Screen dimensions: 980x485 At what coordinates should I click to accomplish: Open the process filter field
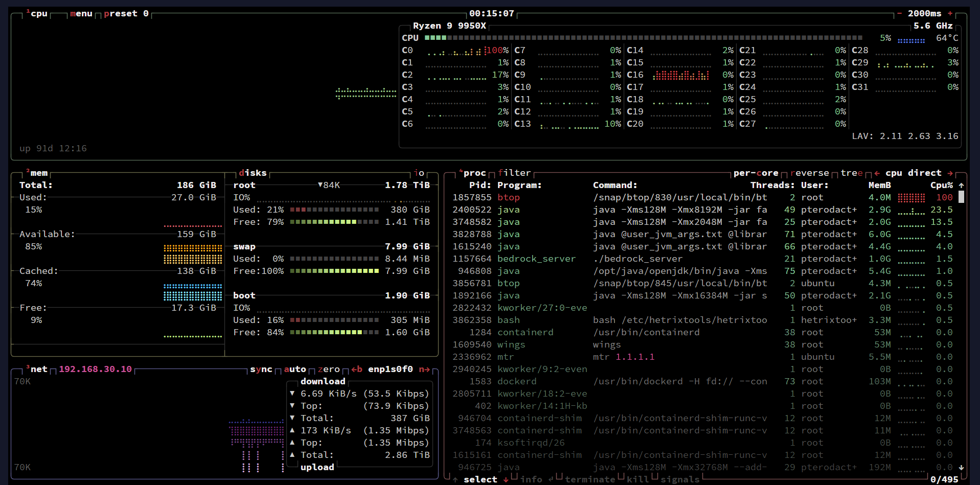514,173
